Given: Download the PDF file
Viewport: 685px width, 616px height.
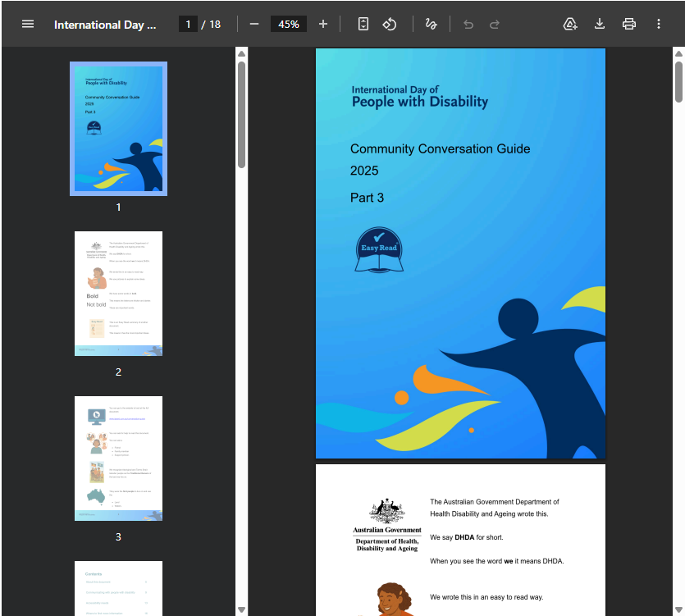Looking at the screenshot, I should pos(600,24).
